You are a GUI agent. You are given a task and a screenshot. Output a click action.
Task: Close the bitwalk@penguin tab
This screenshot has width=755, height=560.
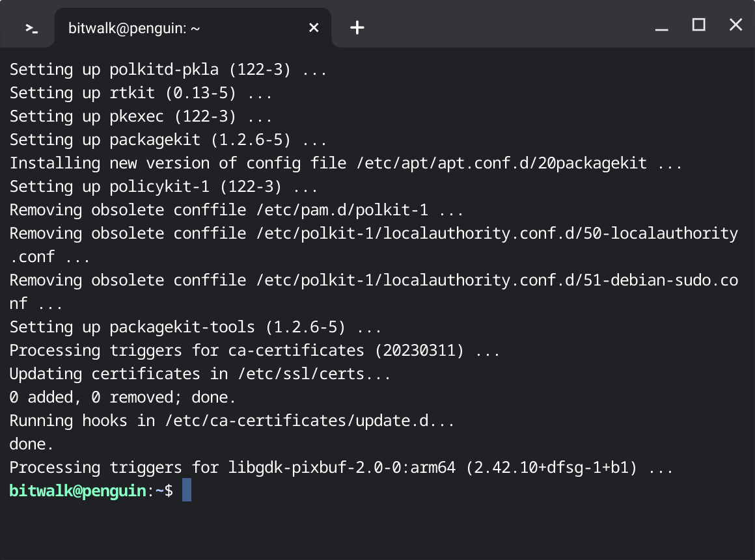(x=314, y=28)
